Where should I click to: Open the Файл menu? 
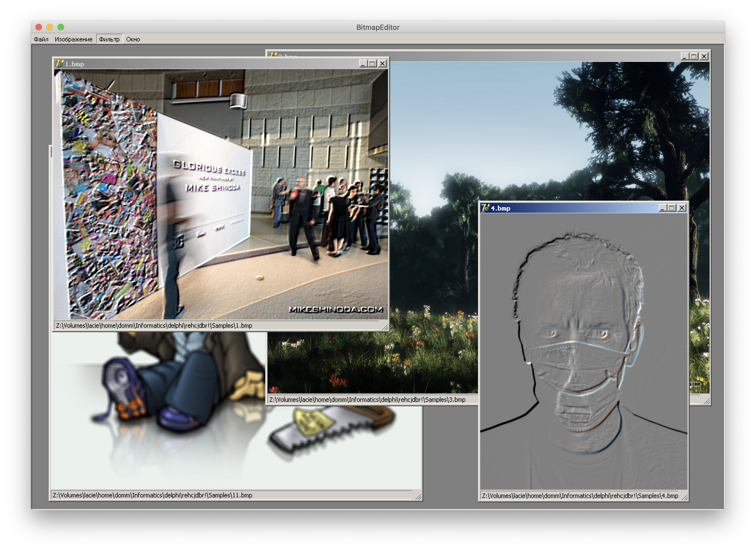coord(41,39)
